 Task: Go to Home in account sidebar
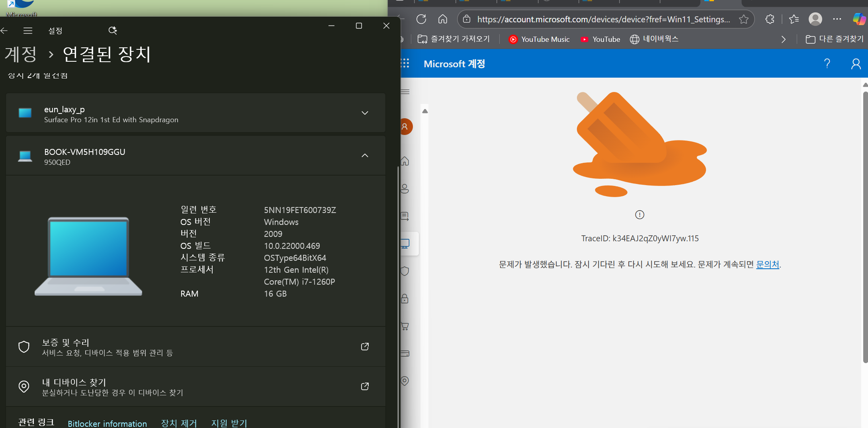[x=405, y=161]
